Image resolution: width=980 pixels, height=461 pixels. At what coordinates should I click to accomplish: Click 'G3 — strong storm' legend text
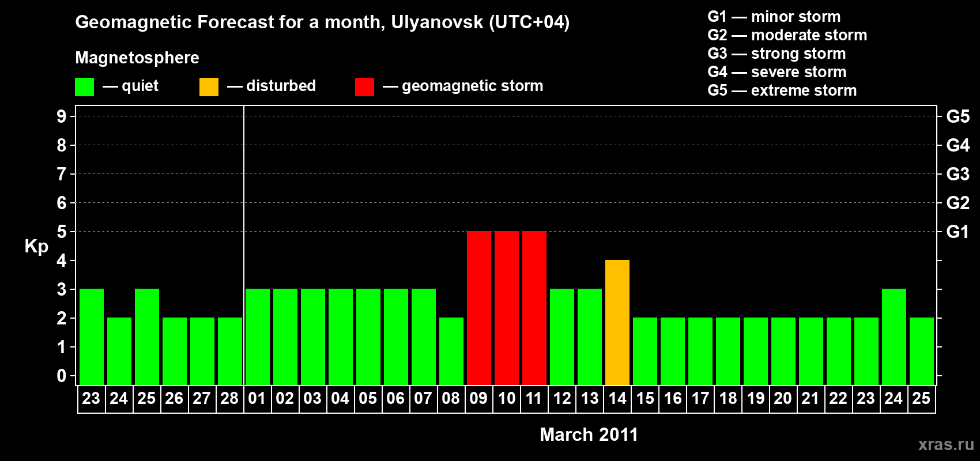click(x=777, y=54)
